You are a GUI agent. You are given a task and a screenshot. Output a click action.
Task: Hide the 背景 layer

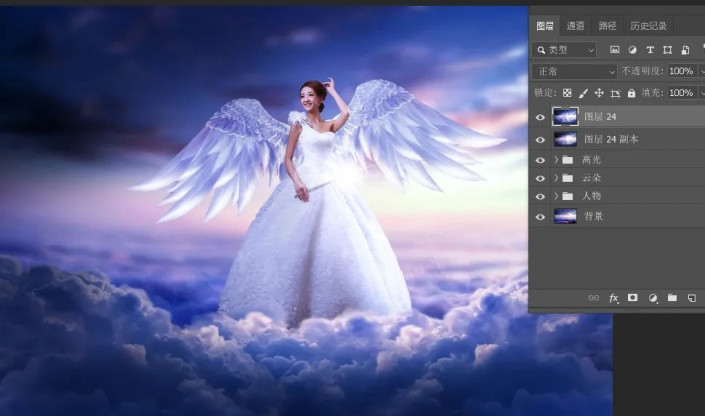[540, 217]
